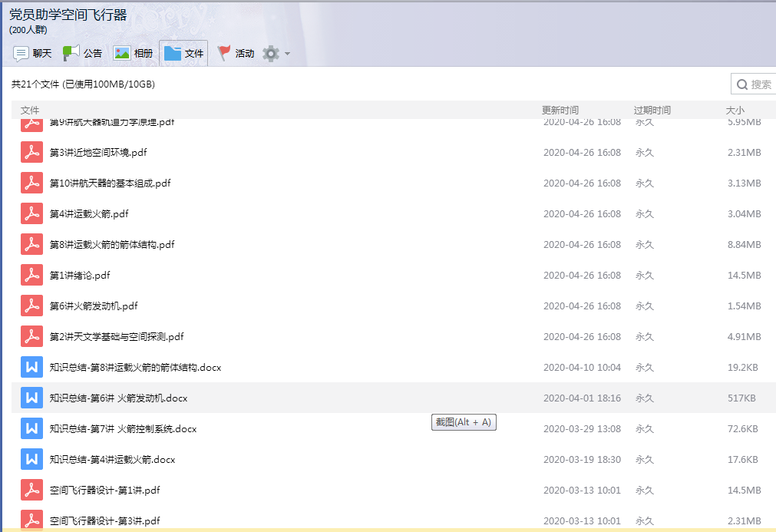Sort files by 更新时间 column header

click(560, 111)
